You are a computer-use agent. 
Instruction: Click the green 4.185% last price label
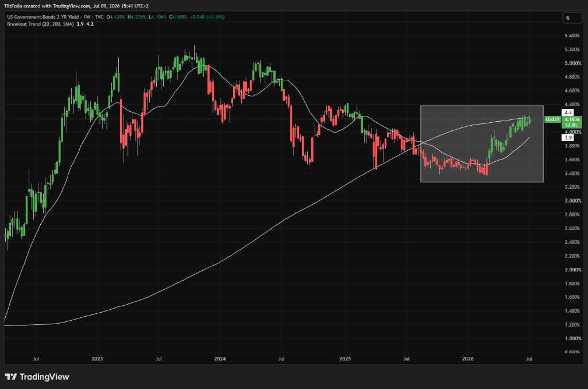[x=572, y=119]
